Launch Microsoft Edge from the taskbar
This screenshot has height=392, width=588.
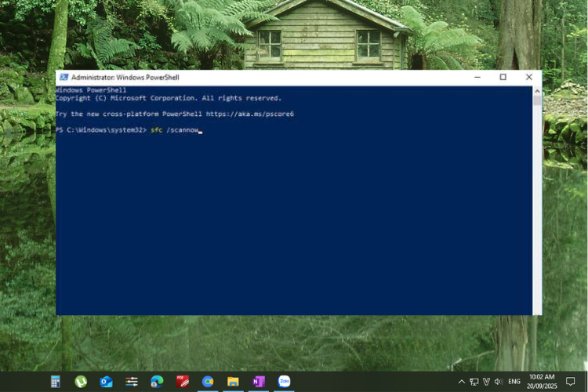[x=157, y=382]
